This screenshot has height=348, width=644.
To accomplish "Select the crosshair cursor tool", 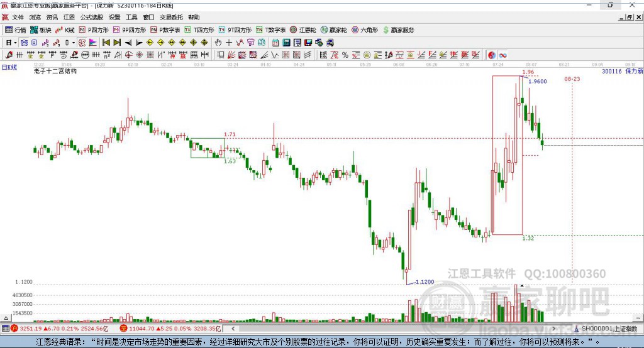I will click(229, 43).
